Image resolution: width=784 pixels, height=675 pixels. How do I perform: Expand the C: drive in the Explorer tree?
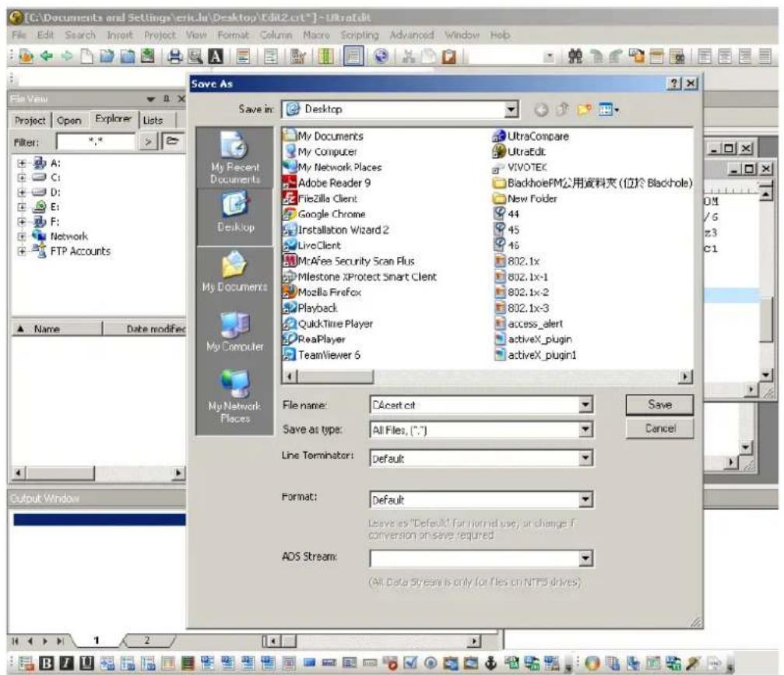tap(22, 178)
